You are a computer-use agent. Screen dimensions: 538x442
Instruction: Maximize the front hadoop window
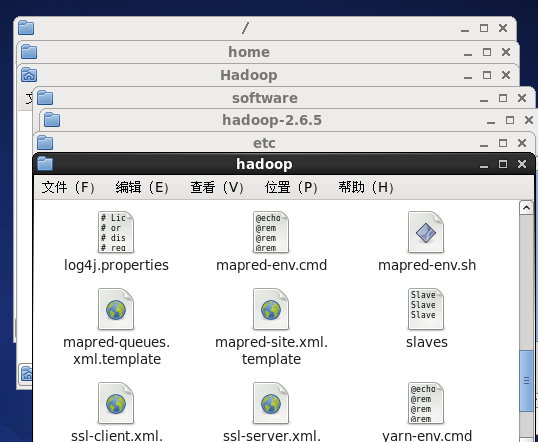coord(503,164)
